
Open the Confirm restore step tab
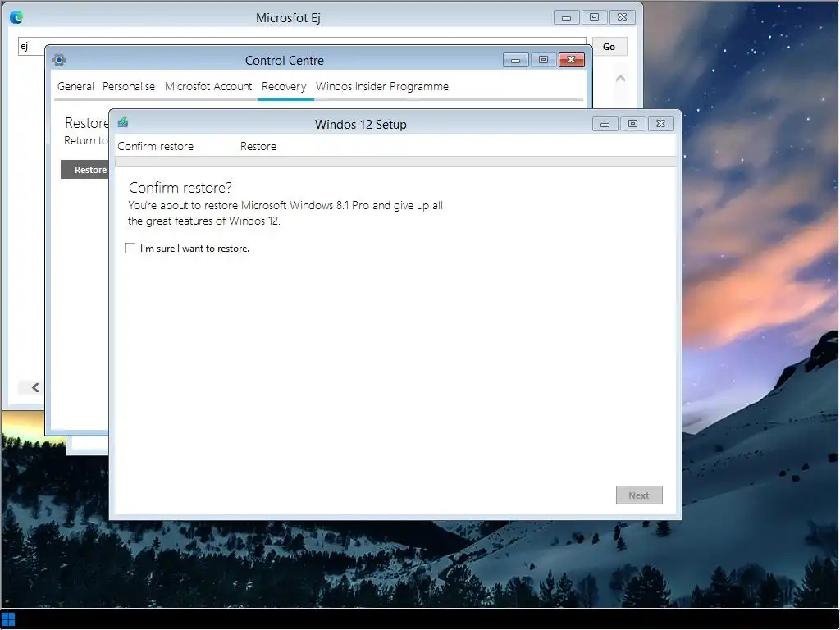[155, 146]
